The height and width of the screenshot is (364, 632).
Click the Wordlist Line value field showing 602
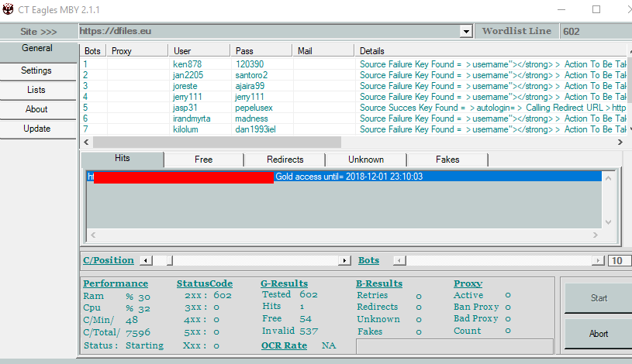[x=596, y=32]
